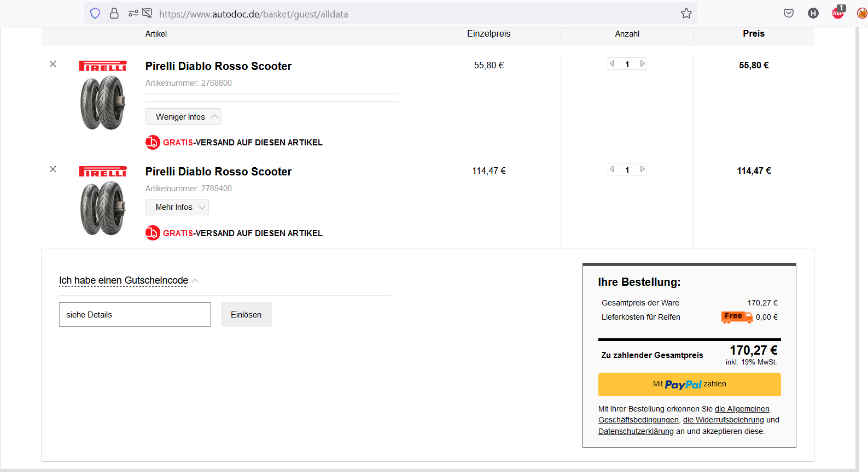
Task: Click the first Pirelli tire thumbnail image
Action: pyautogui.click(x=103, y=102)
